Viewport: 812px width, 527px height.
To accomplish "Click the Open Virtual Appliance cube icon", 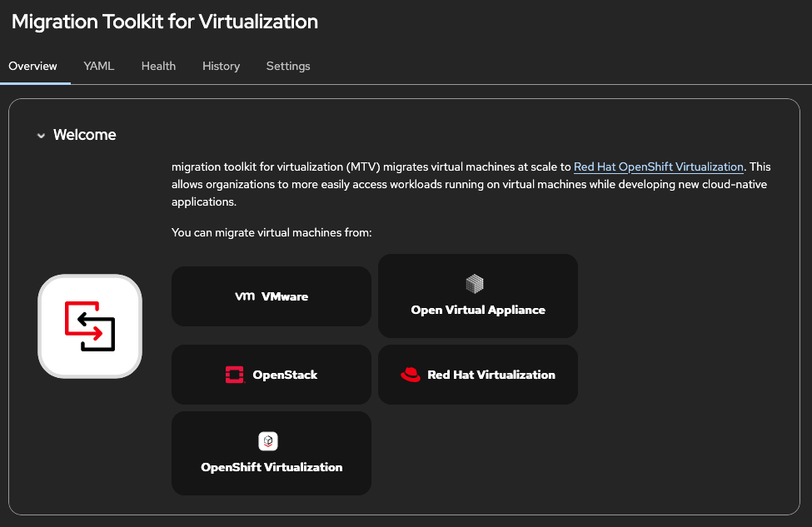I will [475, 284].
